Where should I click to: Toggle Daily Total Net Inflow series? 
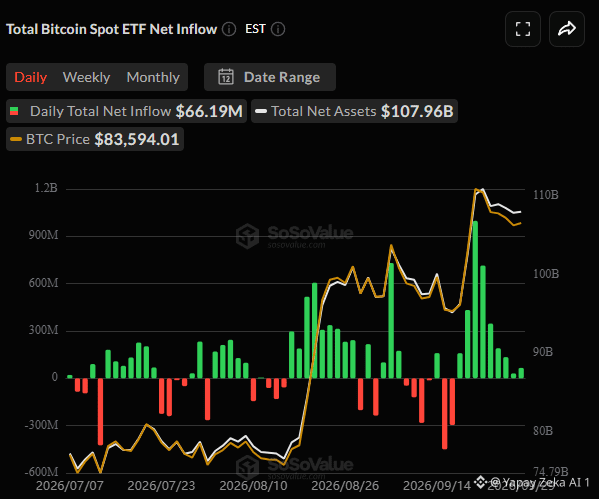(x=126, y=111)
